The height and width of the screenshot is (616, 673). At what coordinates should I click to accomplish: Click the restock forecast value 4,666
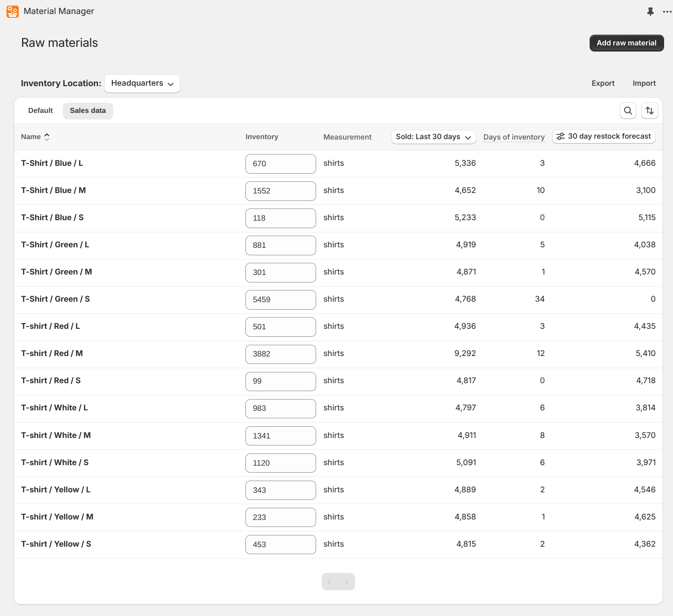click(x=644, y=163)
